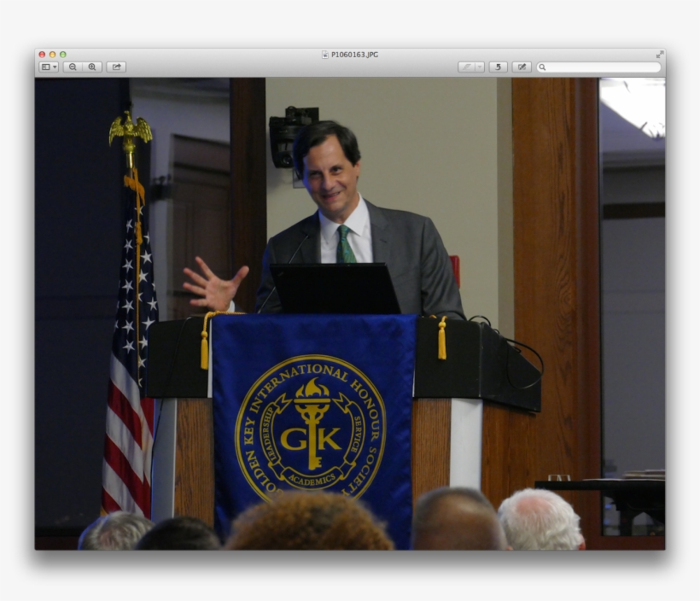Click the golden eagle atop the flagpole
The height and width of the screenshot is (601, 700).
point(131,128)
